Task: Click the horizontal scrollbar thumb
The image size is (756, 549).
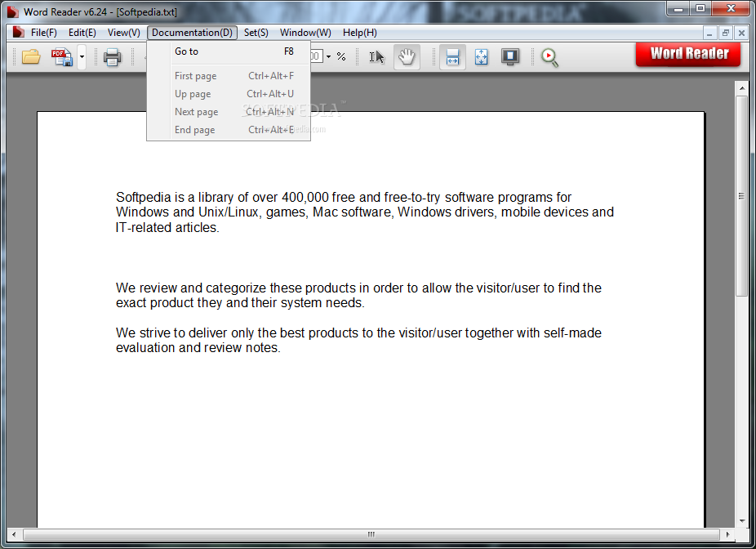Action: click(x=371, y=534)
